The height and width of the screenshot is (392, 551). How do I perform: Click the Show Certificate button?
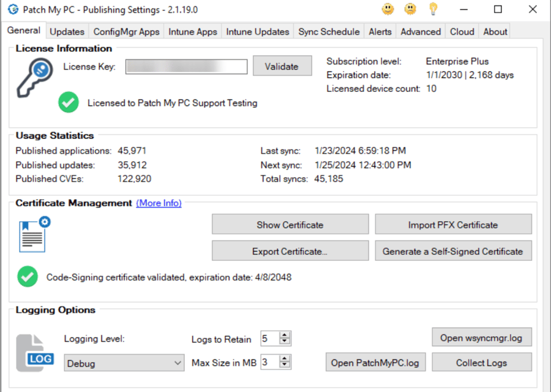(290, 224)
